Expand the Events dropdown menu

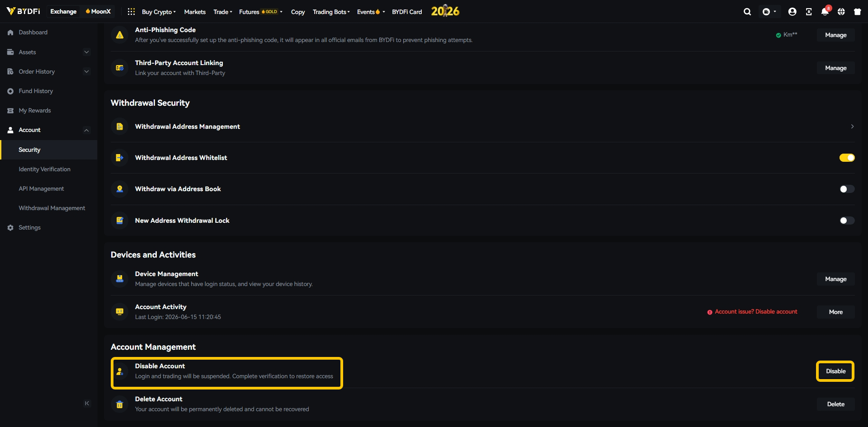coord(371,12)
